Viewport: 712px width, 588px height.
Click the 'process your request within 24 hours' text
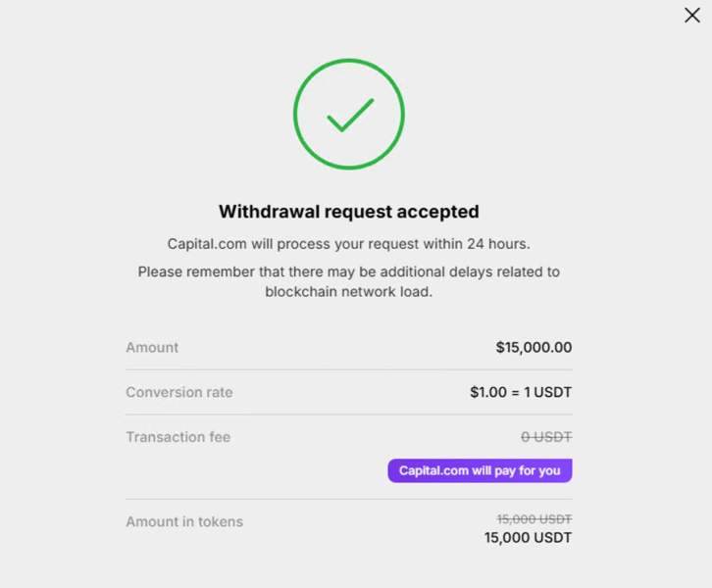(403, 244)
